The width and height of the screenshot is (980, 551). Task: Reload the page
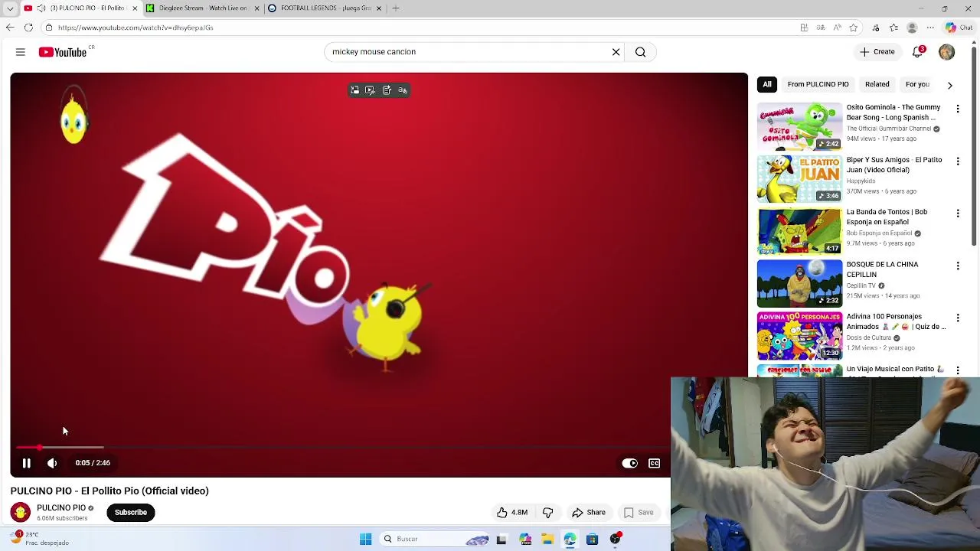28,28
